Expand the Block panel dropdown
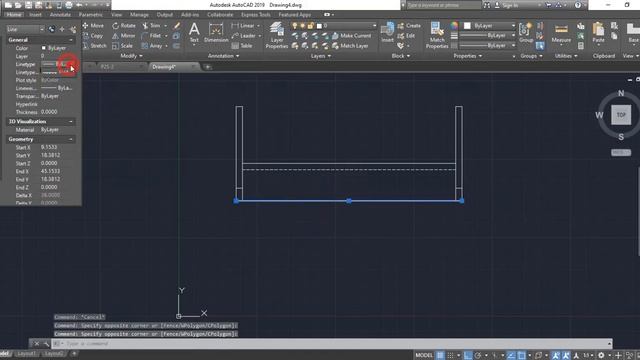The height and width of the screenshot is (360, 640). click(x=400, y=56)
